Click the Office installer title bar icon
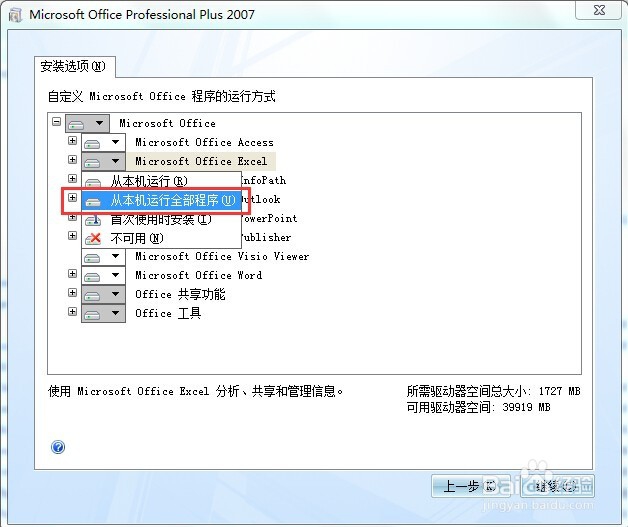628x527 pixels. pyautogui.click(x=15, y=15)
